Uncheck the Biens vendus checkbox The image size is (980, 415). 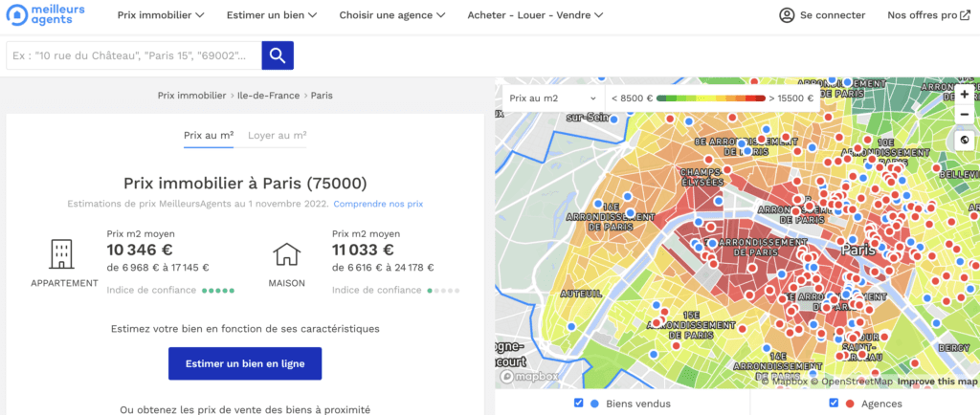[x=578, y=404]
